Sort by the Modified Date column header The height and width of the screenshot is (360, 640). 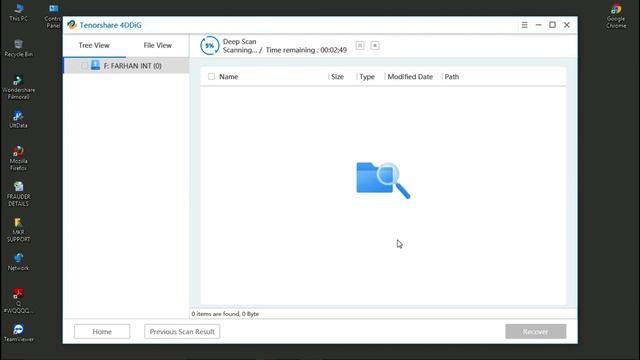[x=410, y=77]
